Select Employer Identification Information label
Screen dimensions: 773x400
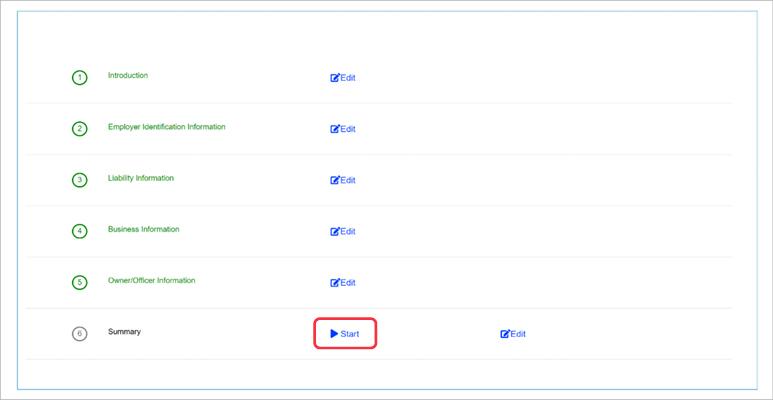[x=166, y=127]
